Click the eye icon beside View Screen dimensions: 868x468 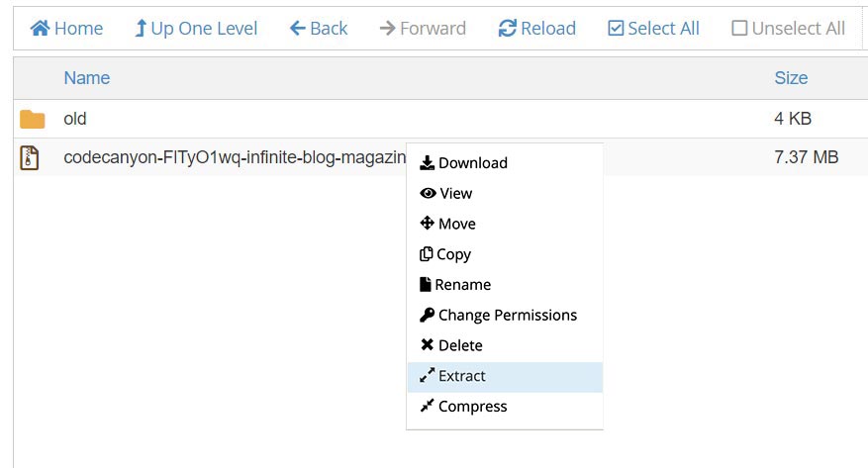[x=428, y=194]
